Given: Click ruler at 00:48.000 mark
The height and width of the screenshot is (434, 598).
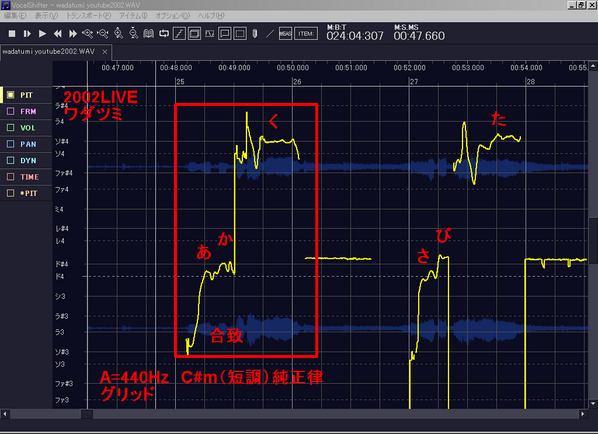Looking at the screenshot, I should [x=176, y=68].
